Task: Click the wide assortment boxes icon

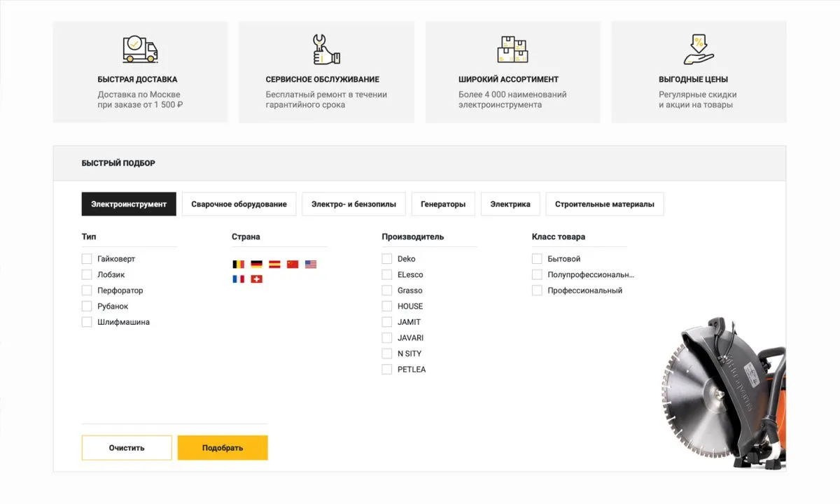Action: (x=513, y=48)
